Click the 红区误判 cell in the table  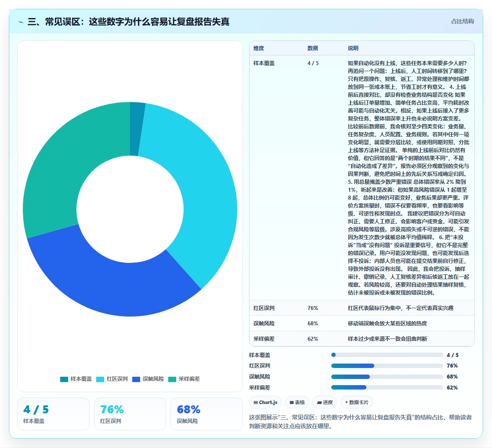pyautogui.click(x=264, y=308)
